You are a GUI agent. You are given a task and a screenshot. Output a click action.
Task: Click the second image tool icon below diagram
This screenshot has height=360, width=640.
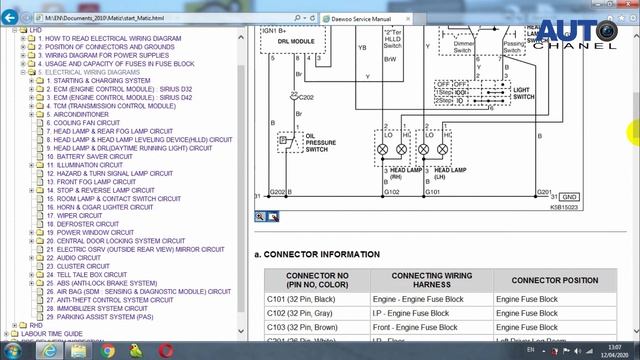click(273, 217)
